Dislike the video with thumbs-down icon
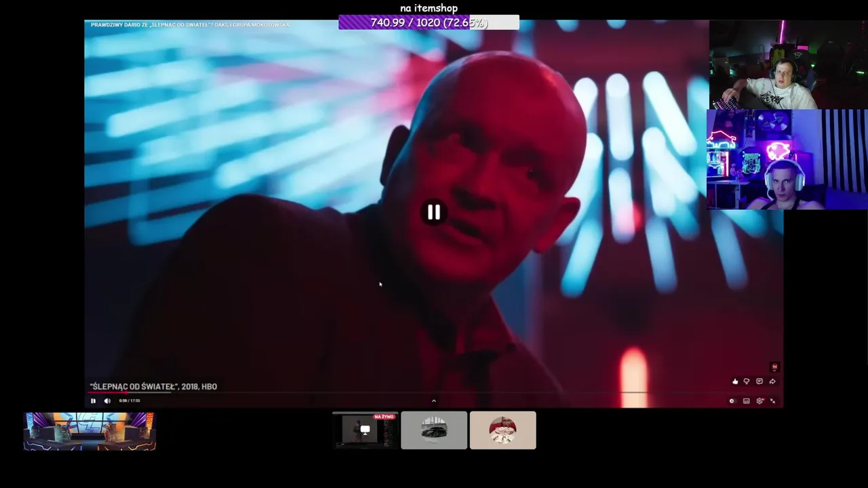Screen dimensions: 868x488 [747, 382]
